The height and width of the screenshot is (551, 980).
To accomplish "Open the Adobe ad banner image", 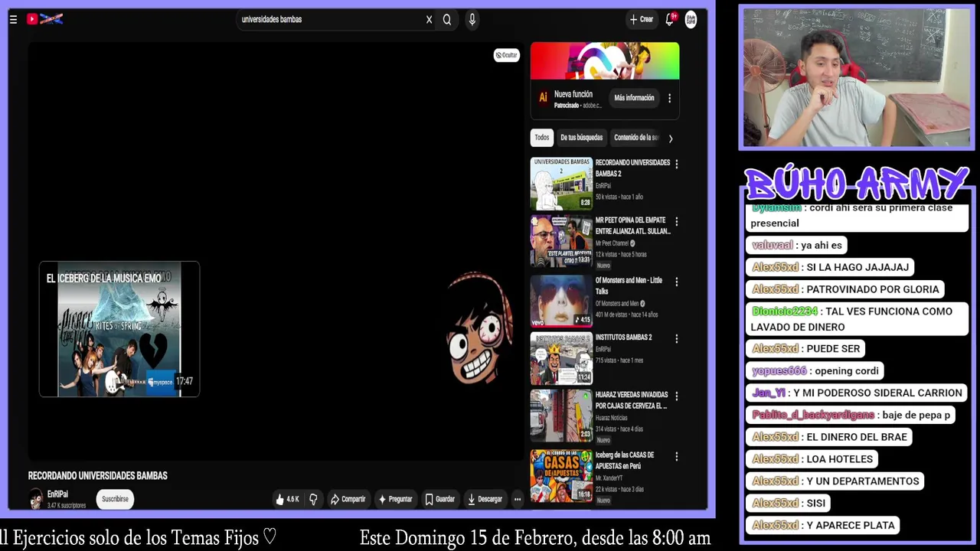I will [605, 61].
